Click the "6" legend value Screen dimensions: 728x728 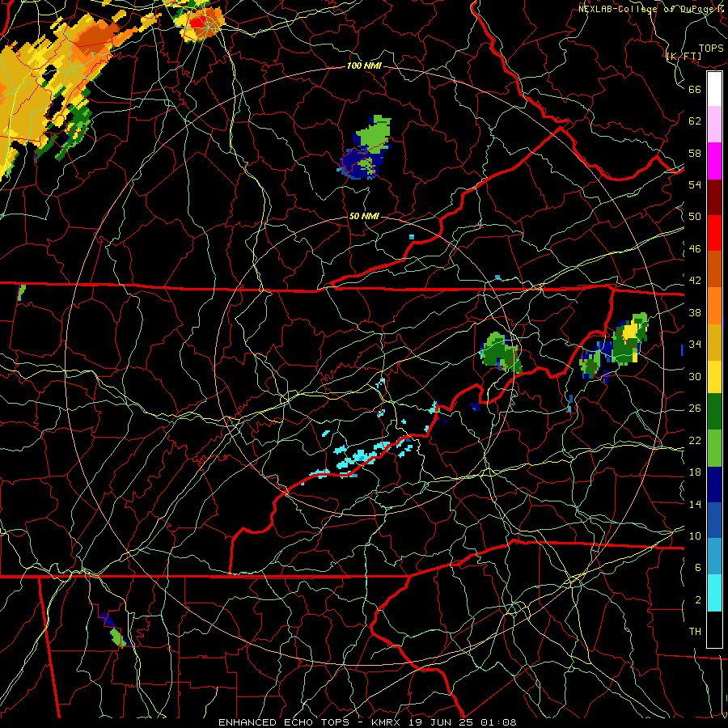click(698, 568)
